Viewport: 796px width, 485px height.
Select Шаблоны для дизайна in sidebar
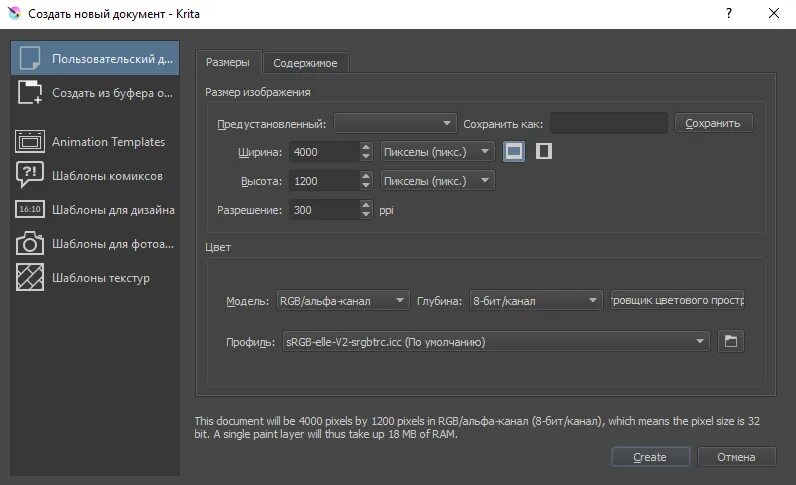click(x=95, y=210)
